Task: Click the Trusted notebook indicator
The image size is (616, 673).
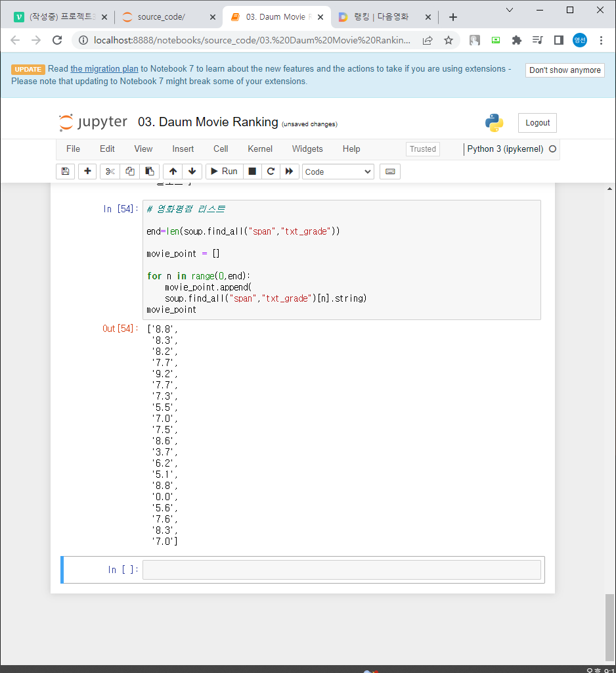Action: pyautogui.click(x=422, y=149)
